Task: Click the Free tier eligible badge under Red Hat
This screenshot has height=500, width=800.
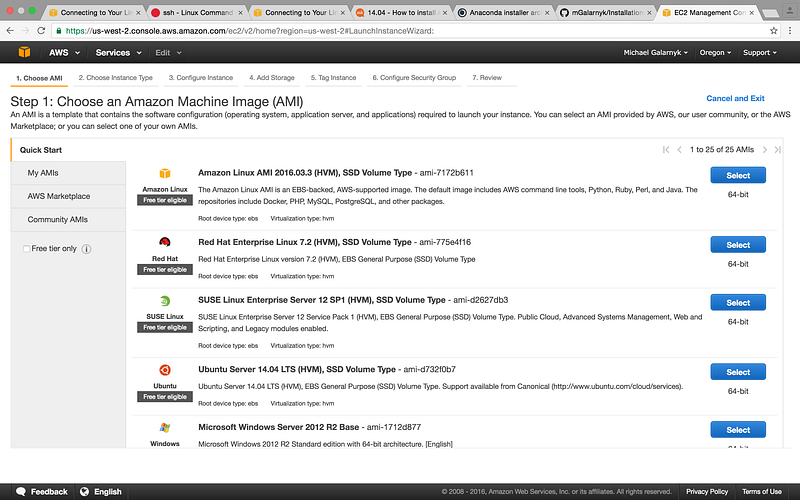Action: click(165, 269)
